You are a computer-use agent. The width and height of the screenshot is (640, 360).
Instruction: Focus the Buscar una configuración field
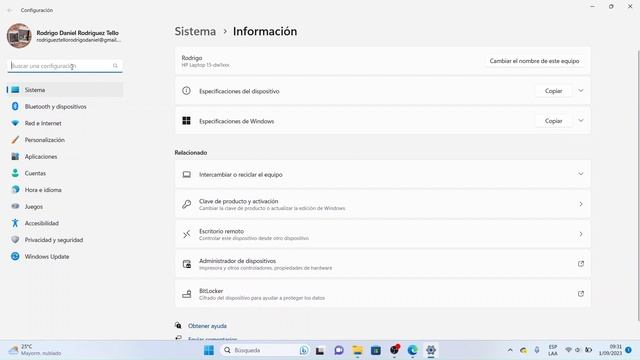65,66
